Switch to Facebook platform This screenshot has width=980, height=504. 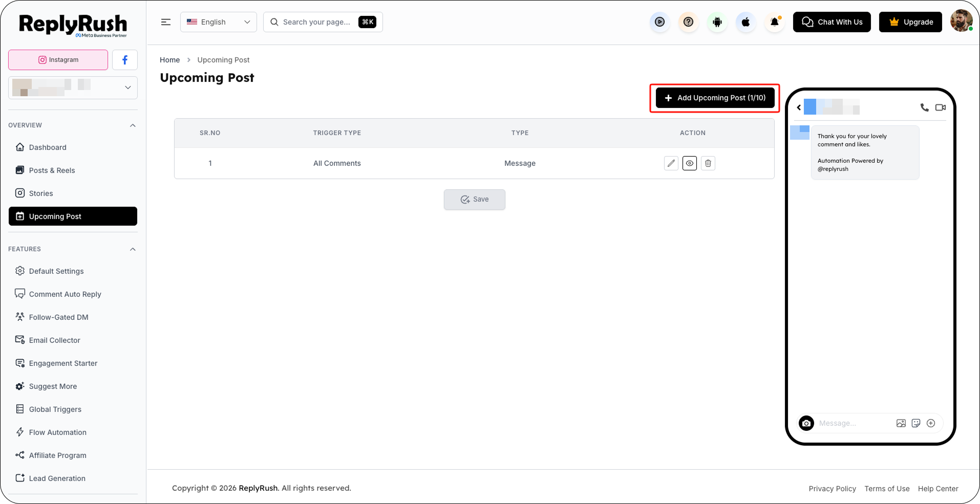point(125,60)
